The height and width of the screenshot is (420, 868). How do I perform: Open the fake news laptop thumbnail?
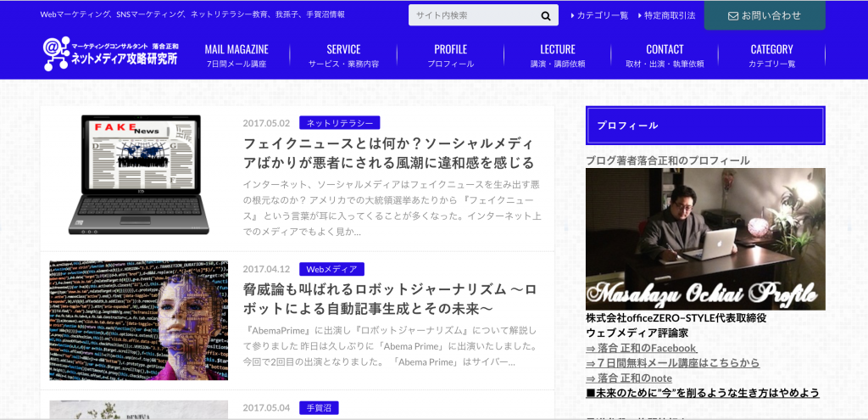139,175
